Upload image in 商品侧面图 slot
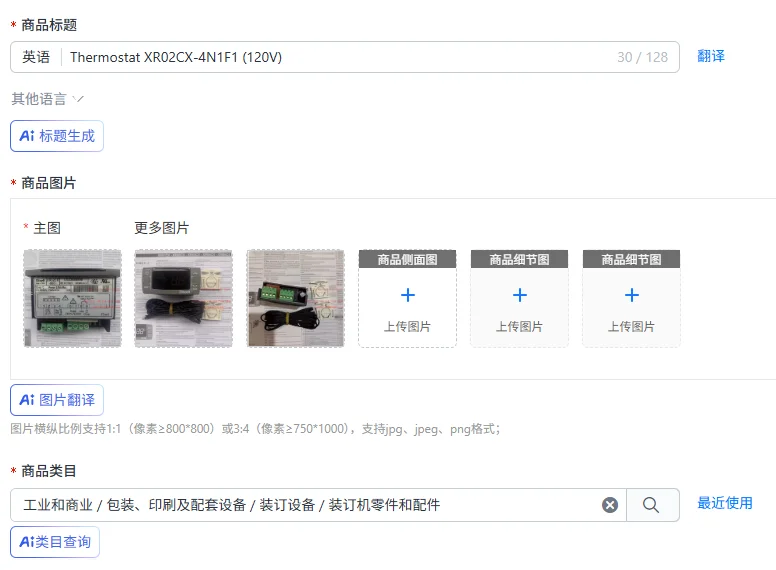The height and width of the screenshot is (570, 776). pos(407,298)
